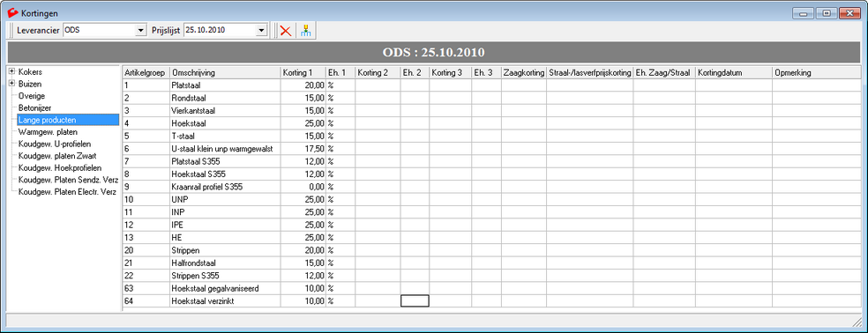Click artikelgroep number 21 cell
The image size is (868, 333).
point(146,263)
